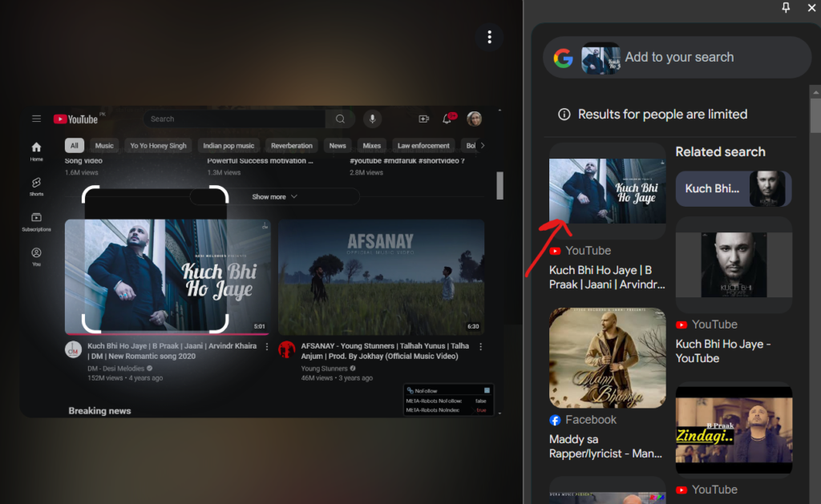The width and height of the screenshot is (821, 504).
Task: Click the Google logo in the Lens search bar
Action: click(x=564, y=58)
